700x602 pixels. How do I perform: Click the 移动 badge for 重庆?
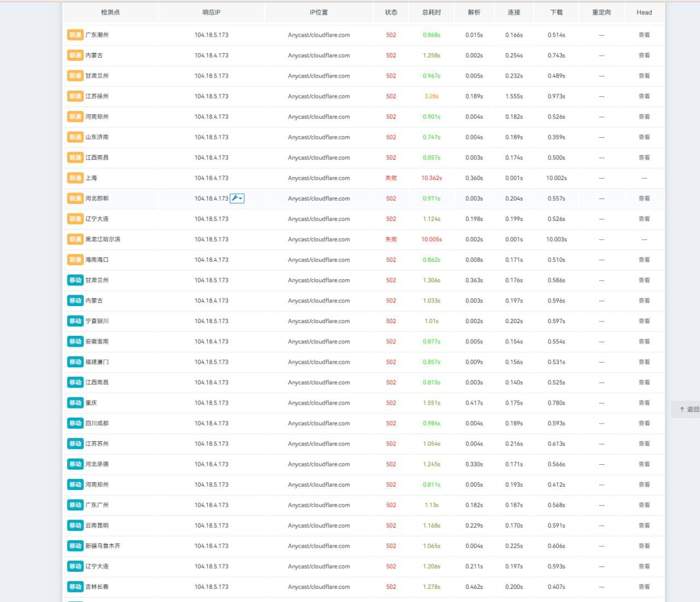[x=75, y=403]
